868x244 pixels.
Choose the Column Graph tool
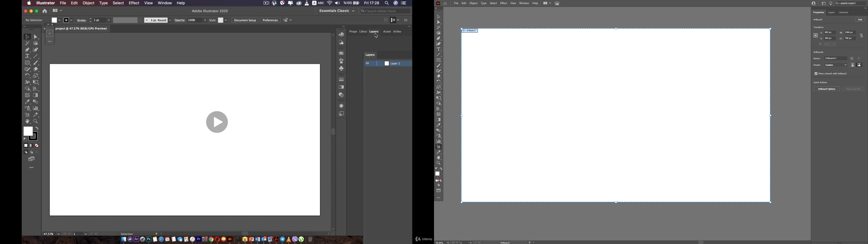tap(36, 108)
